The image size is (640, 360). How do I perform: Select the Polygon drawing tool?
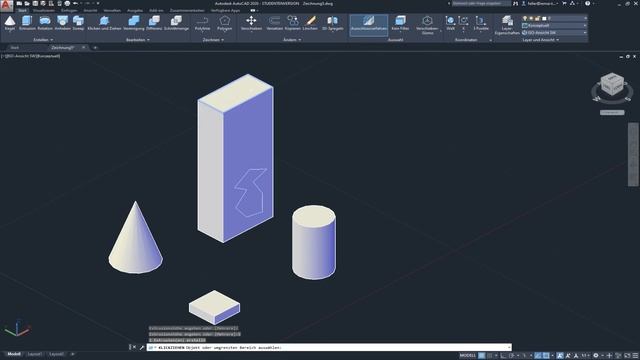point(224,23)
